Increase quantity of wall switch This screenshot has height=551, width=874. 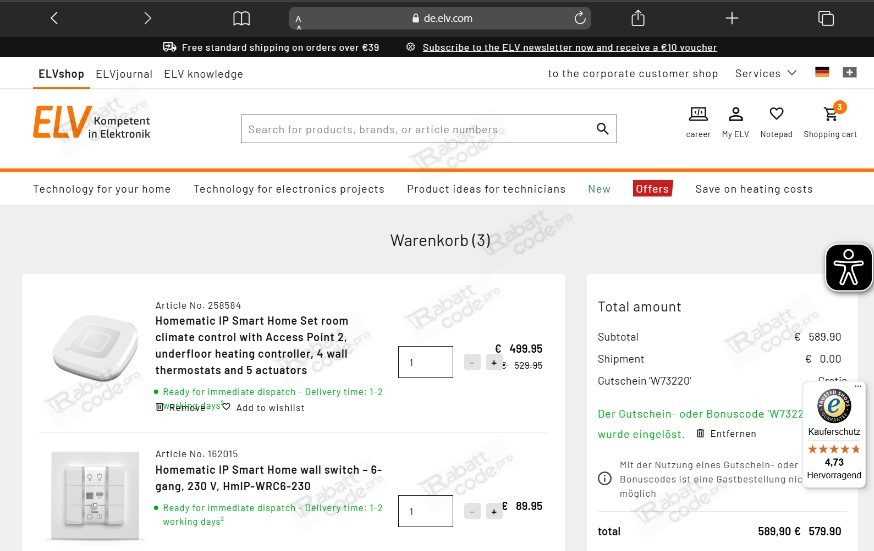[x=494, y=511]
